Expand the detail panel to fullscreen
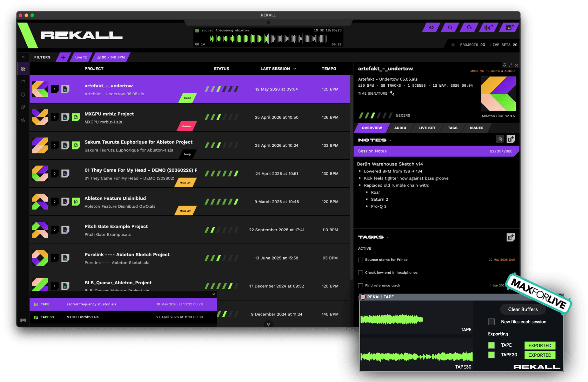The image size is (588, 382). [511, 65]
